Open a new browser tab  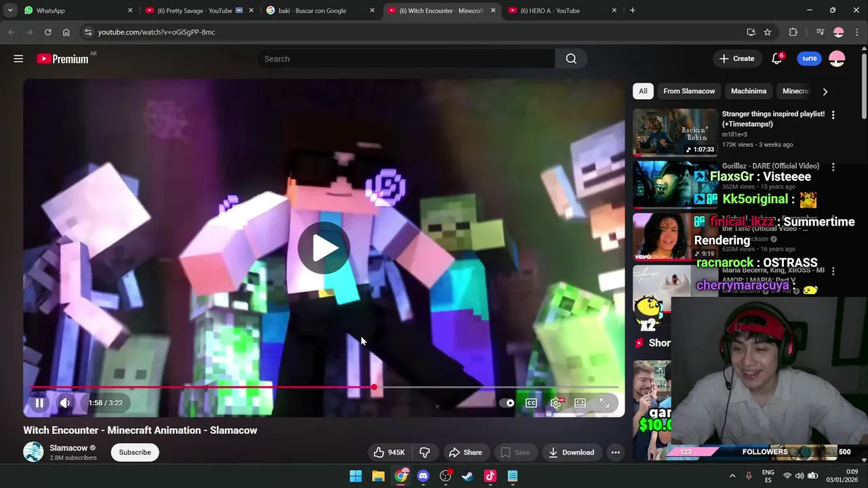633,10
